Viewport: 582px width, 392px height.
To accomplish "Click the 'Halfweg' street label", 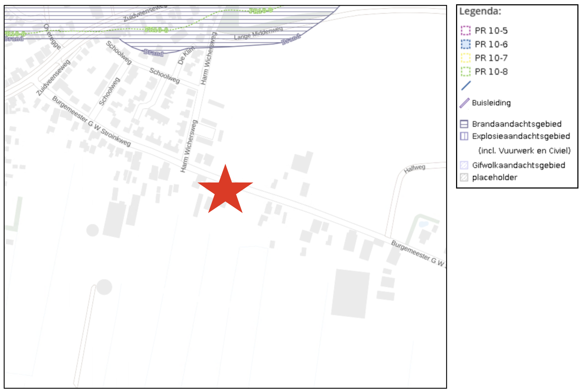I will pos(414,169).
